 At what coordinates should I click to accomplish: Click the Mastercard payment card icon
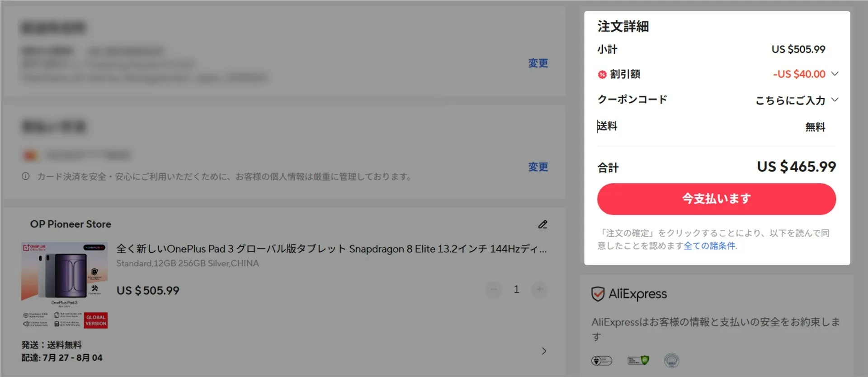(x=30, y=156)
